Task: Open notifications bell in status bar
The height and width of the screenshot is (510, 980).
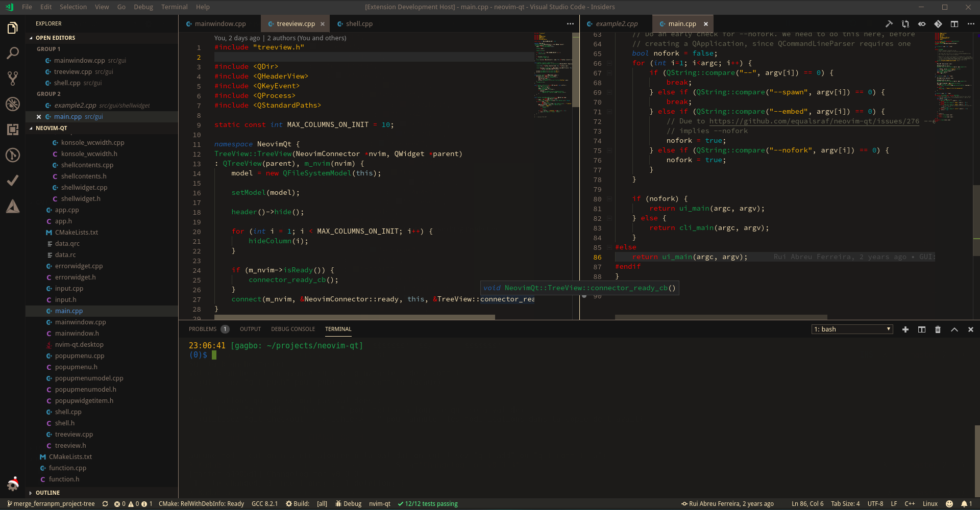Action: pyautogui.click(x=967, y=504)
